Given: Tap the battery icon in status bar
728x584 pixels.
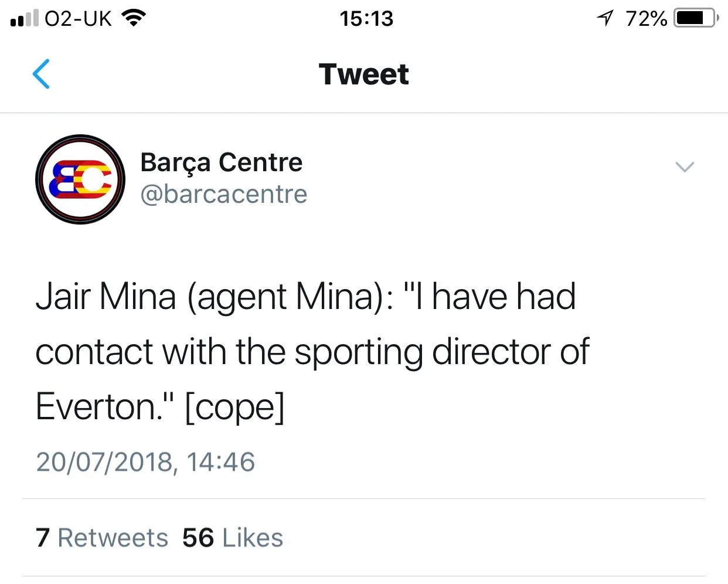Looking at the screenshot, I should [x=696, y=18].
